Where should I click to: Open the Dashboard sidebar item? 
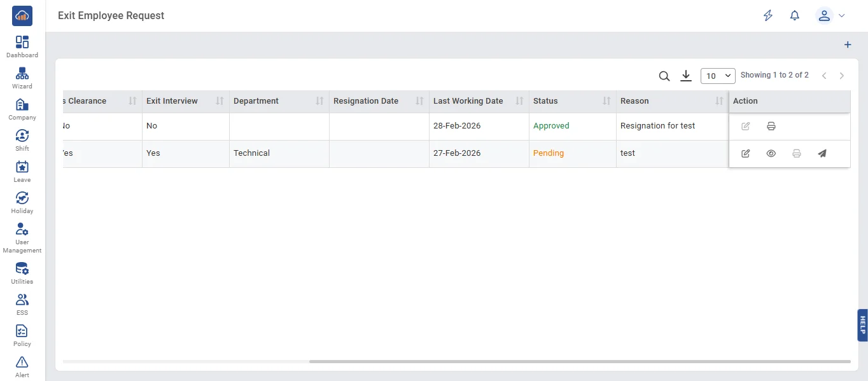pyautogui.click(x=22, y=46)
